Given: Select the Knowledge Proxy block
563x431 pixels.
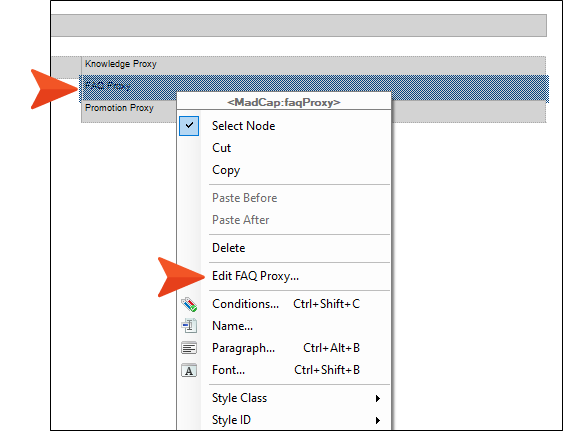Looking at the screenshot, I should [313, 65].
